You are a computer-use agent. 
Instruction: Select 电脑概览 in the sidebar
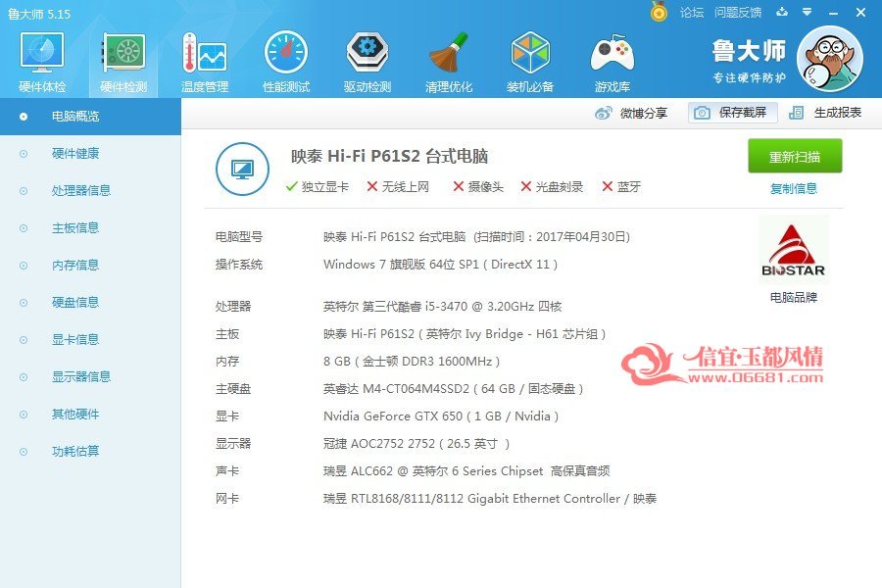tap(90, 117)
